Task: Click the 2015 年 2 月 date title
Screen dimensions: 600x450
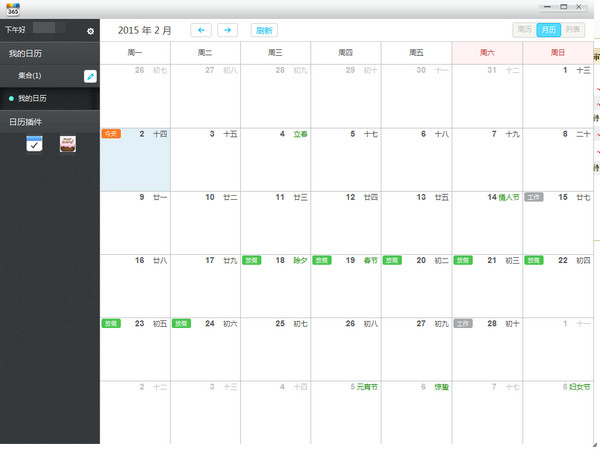Action: pyautogui.click(x=145, y=30)
